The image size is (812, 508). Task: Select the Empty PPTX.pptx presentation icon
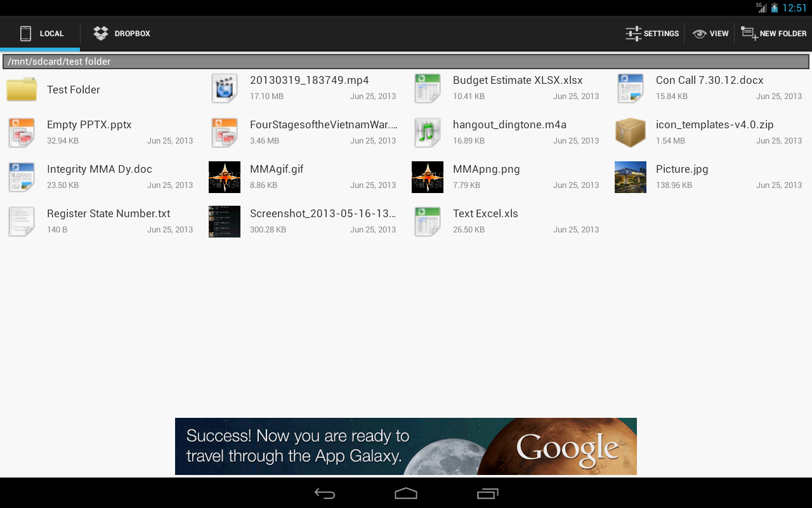click(22, 133)
